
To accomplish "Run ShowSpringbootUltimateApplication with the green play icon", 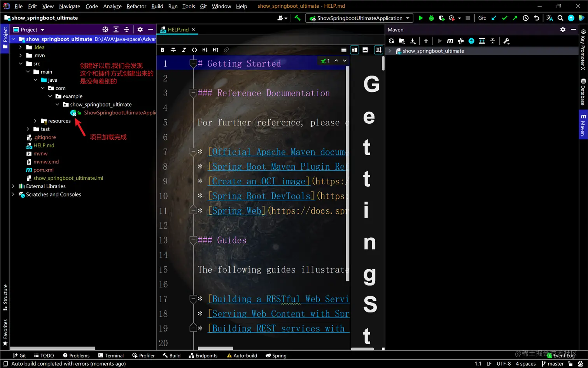I will [x=420, y=18].
